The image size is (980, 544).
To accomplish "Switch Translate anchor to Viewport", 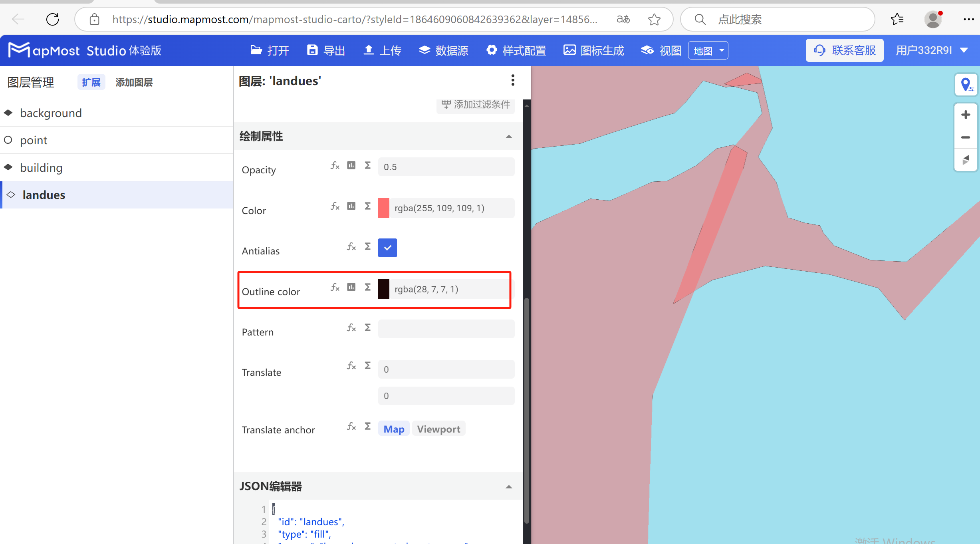I will [x=438, y=429].
